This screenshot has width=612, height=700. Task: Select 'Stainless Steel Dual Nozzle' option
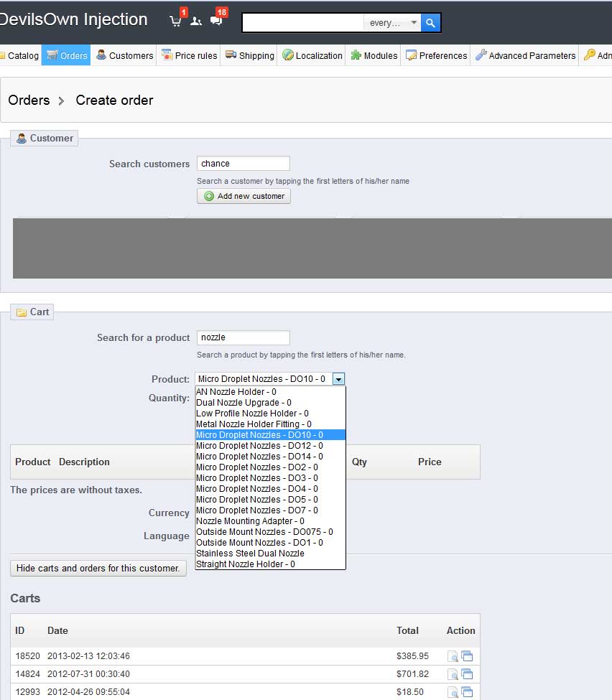(270, 553)
